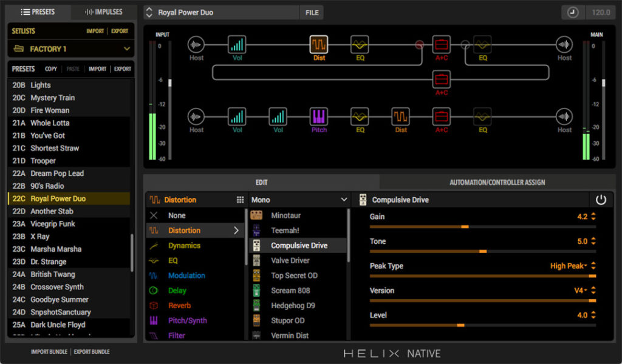Viewport: 622px width, 364px height.
Task: Select the Vol block on the top path
Action: 237,44
